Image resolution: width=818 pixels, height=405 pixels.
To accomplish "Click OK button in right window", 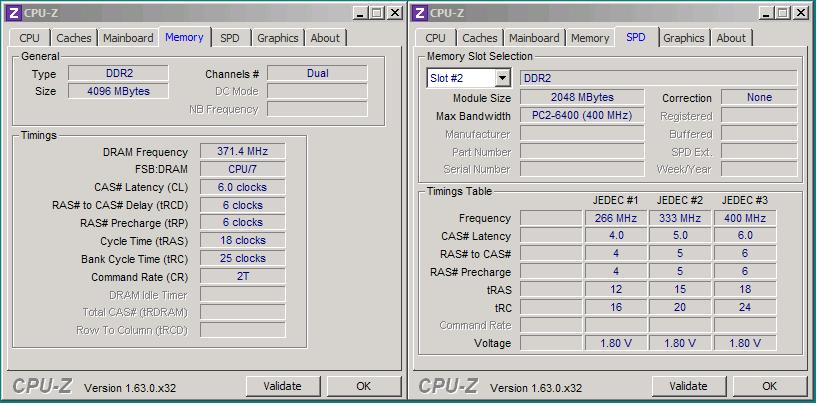I will point(769,386).
